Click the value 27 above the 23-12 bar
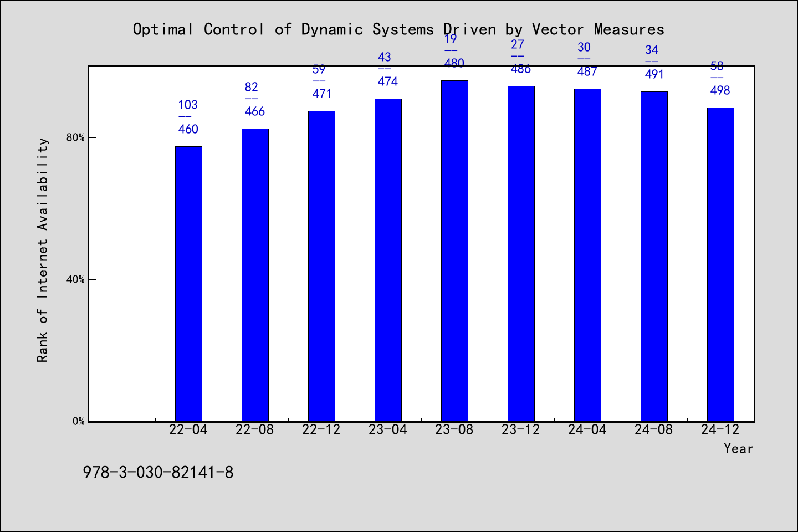 tap(517, 44)
